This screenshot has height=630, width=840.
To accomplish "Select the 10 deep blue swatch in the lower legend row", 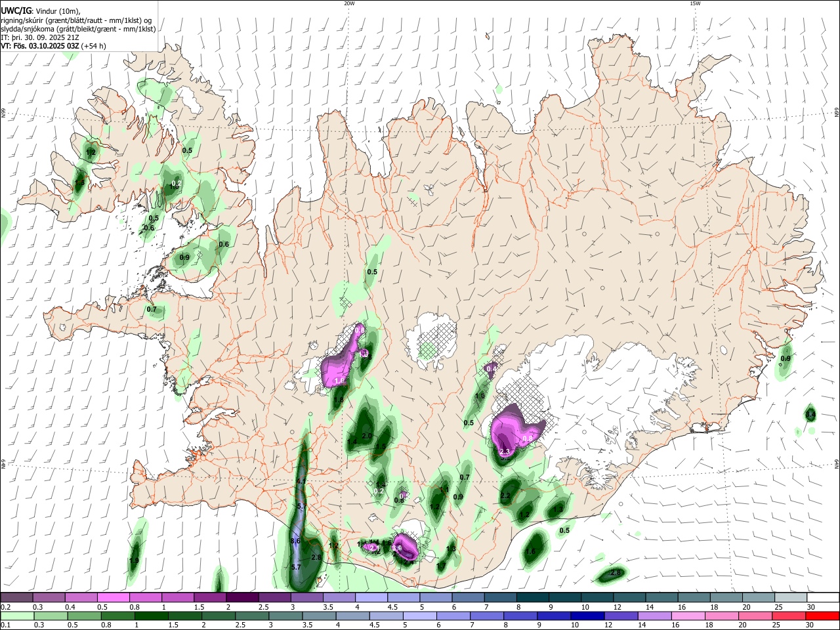I will coord(588,616).
